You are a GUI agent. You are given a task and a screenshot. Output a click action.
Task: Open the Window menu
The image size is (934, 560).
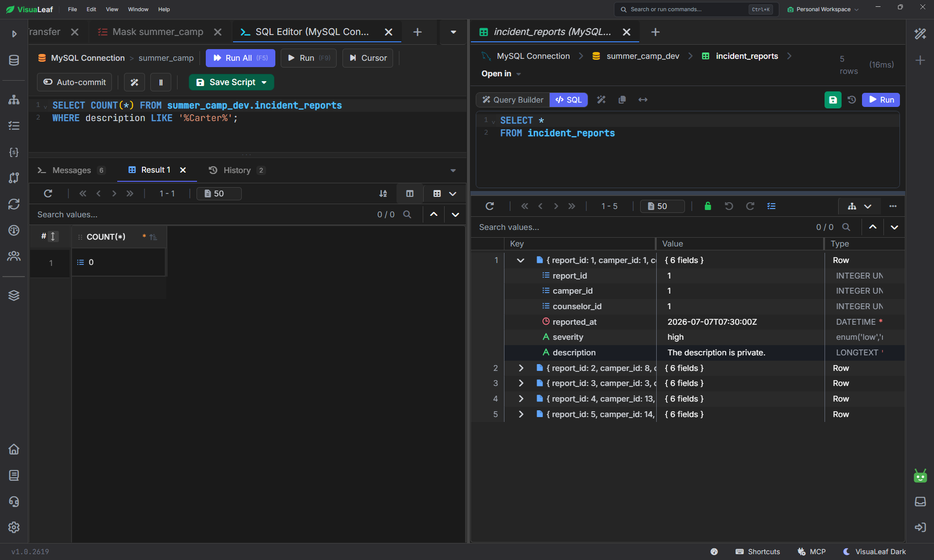click(138, 9)
